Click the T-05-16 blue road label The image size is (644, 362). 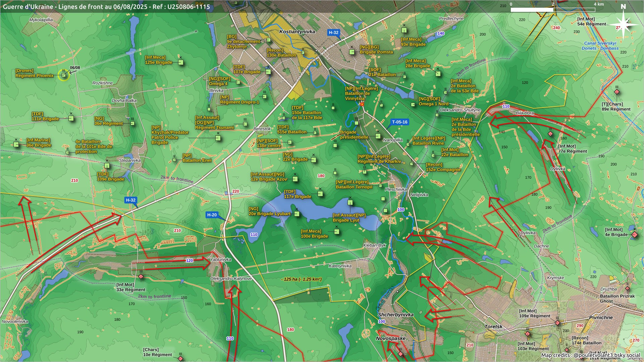(399, 122)
